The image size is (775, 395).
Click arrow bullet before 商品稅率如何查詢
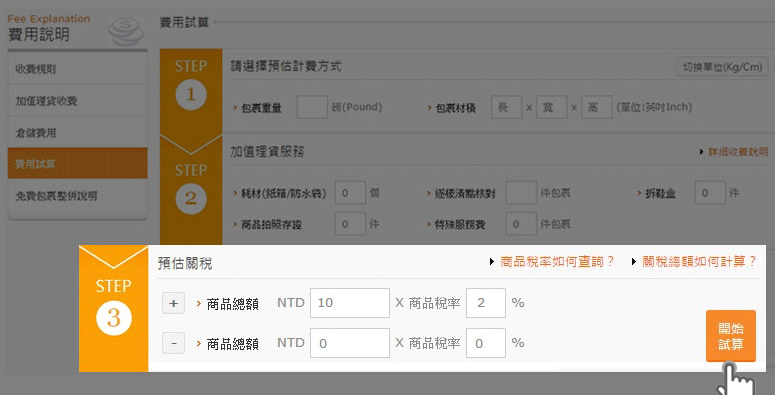(x=491, y=262)
